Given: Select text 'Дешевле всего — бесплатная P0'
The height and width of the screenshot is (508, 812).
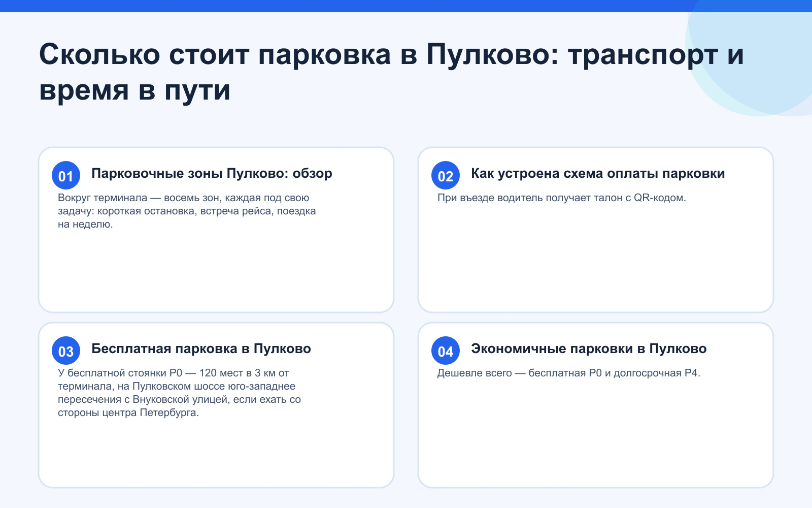Looking at the screenshot, I should point(519,373).
